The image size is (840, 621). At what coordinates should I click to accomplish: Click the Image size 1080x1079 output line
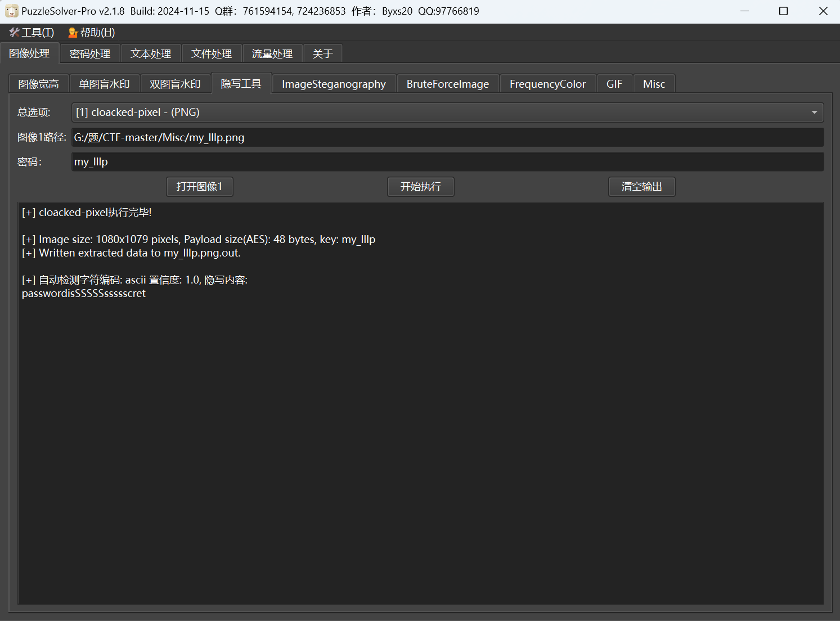(x=199, y=240)
